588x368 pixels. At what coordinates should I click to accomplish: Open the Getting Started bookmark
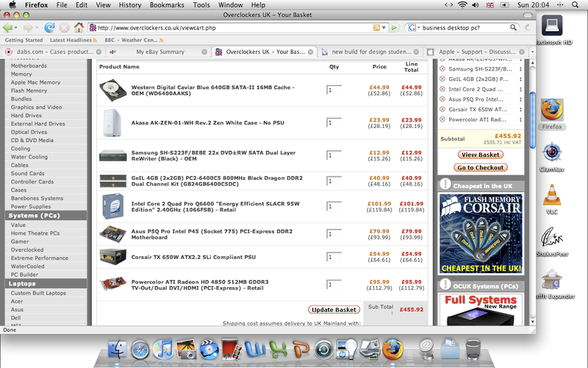point(24,40)
